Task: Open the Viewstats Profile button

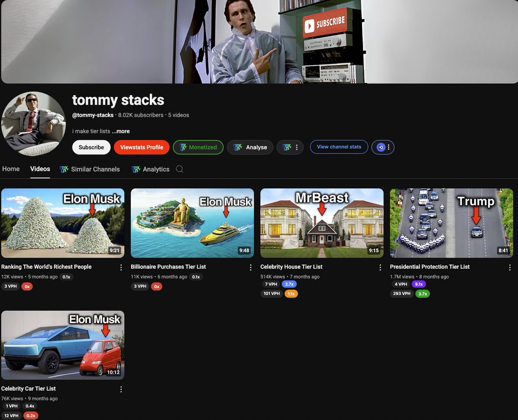Action: pyautogui.click(x=142, y=147)
